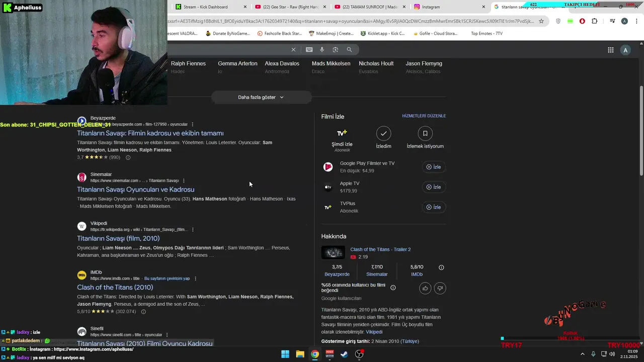The image size is (644, 362).
Task: Expand cast list with Daha fazla göster
Action: (261, 97)
